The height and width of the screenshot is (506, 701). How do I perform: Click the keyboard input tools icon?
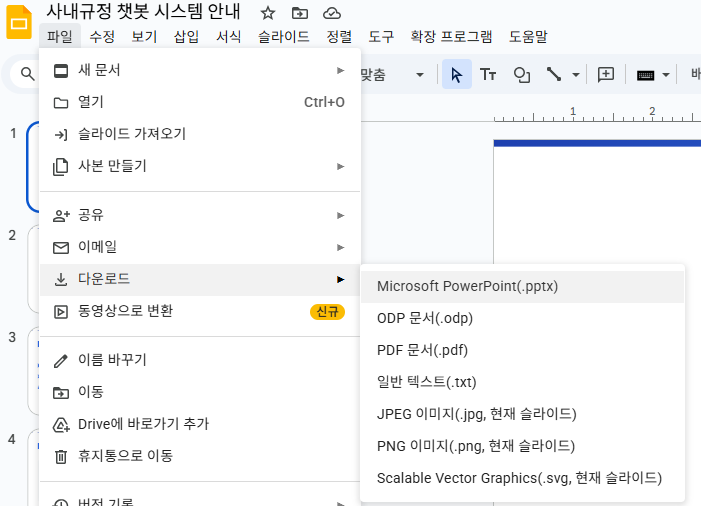point(645,75)
